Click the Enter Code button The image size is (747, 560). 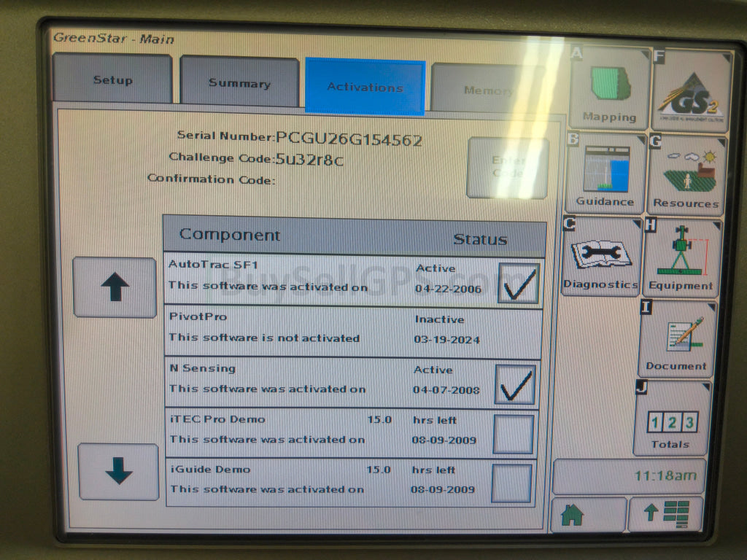click(508, 167)
